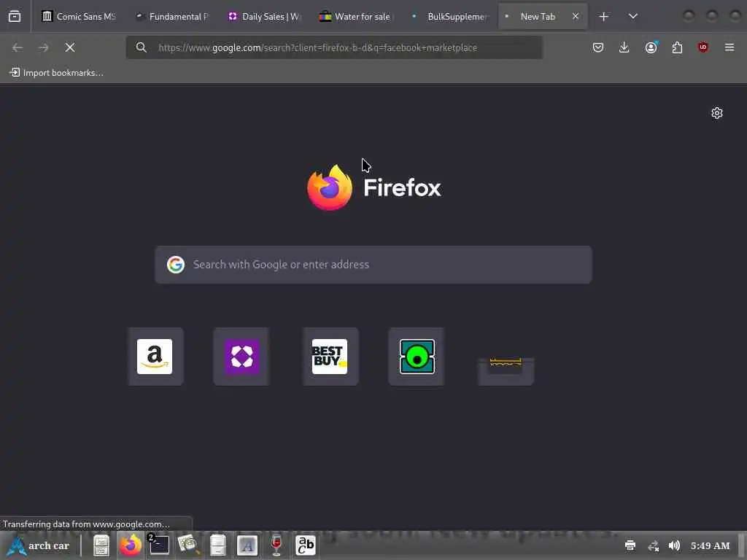Open the abc character map icon
The width and height of the screenshot is (747, 560).
(306, 545)
